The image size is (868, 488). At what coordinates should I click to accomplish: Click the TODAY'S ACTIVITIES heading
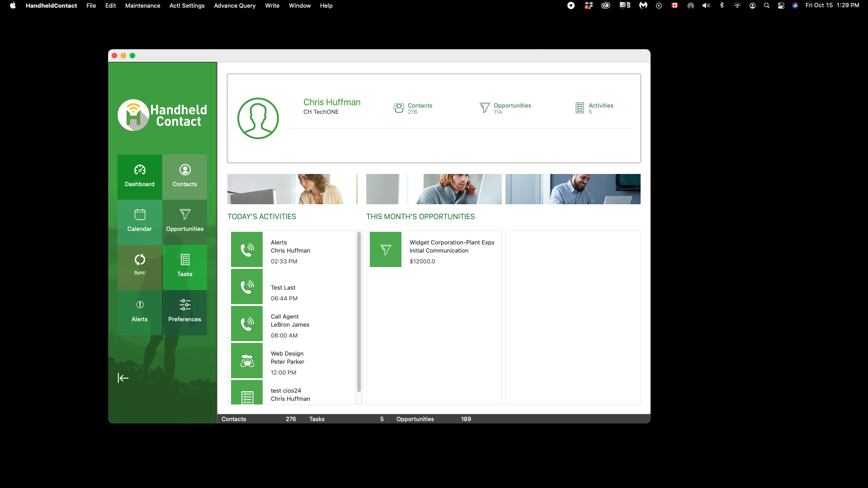tap(262, 217)
